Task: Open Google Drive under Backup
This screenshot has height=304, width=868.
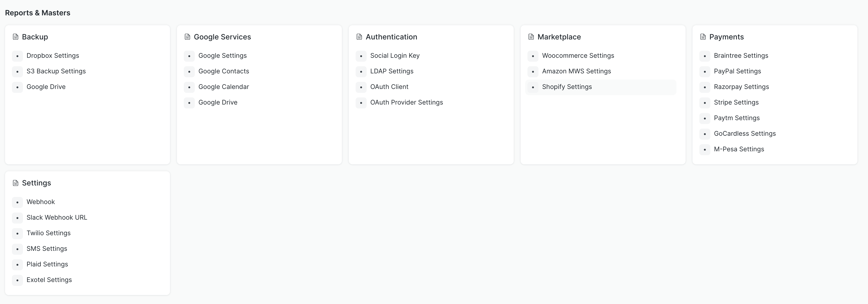Action: [46, 87]
